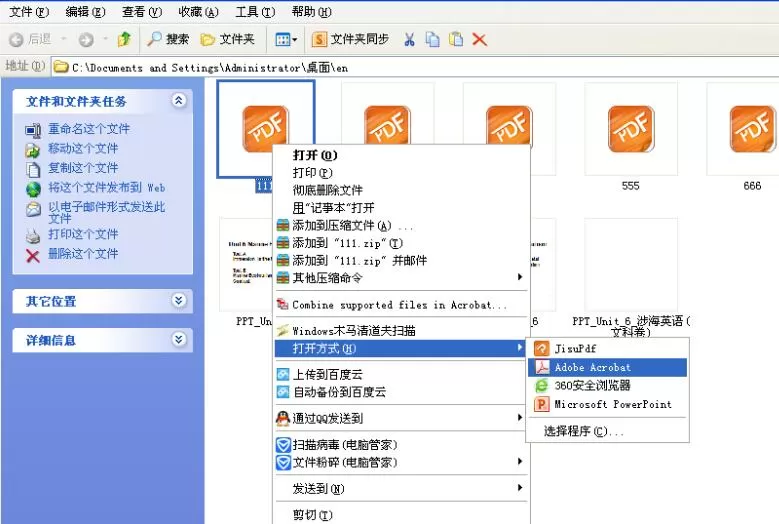Choose 扫描病毒(电脑管家) entry
The width and height of the screenshot is (779, 524).
401,445
